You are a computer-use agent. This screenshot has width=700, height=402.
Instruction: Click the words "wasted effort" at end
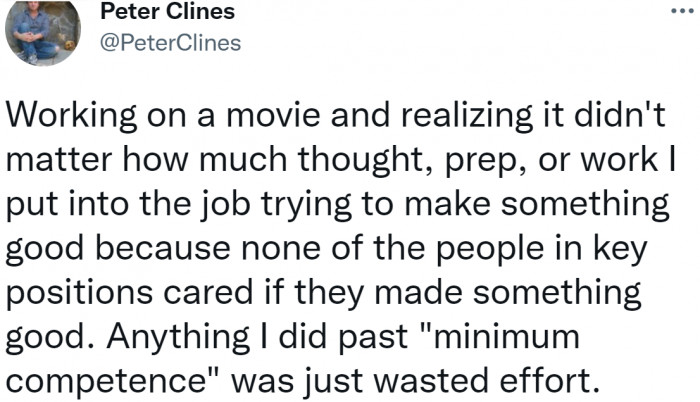pos(486,381)
